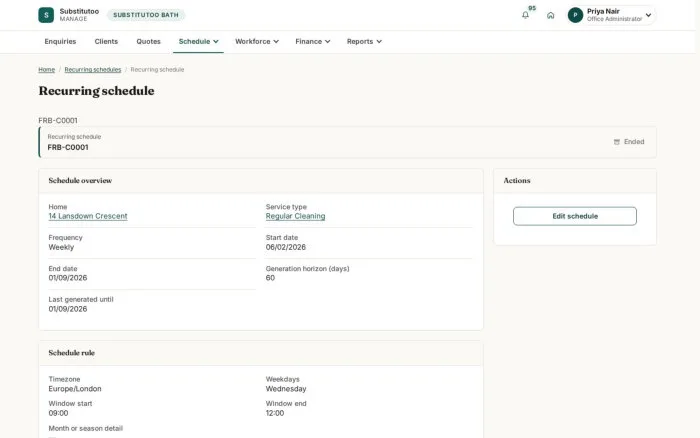Open the Clients section
The image size is (700, 438).
pos(106,42)
